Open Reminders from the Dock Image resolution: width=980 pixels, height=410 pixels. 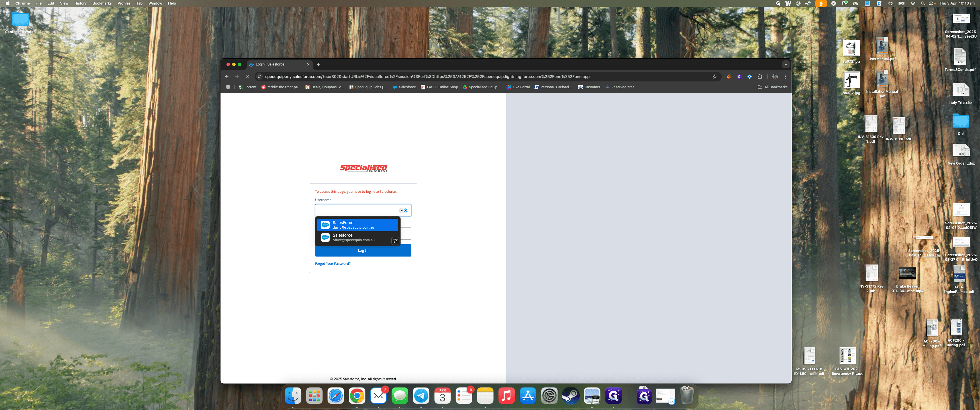464,396
